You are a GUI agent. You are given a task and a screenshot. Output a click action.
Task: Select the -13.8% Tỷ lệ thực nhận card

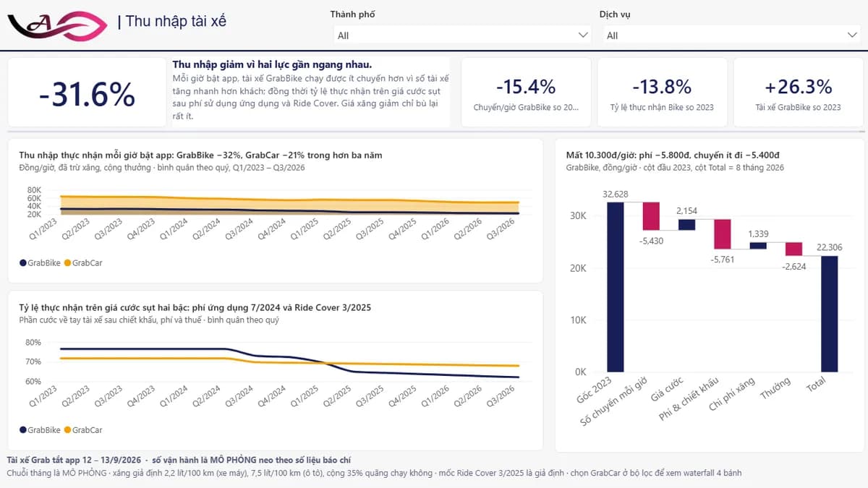point(662,93)
